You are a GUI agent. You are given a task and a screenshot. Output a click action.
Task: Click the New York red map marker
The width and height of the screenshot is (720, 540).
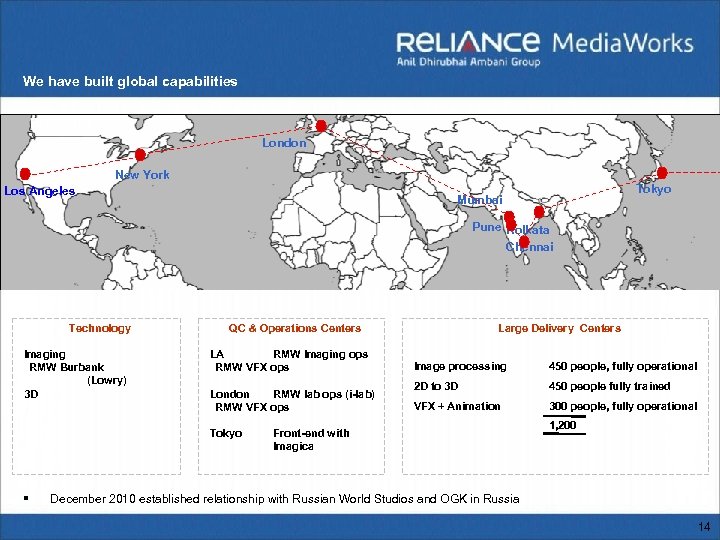click(x=141, y=155)
